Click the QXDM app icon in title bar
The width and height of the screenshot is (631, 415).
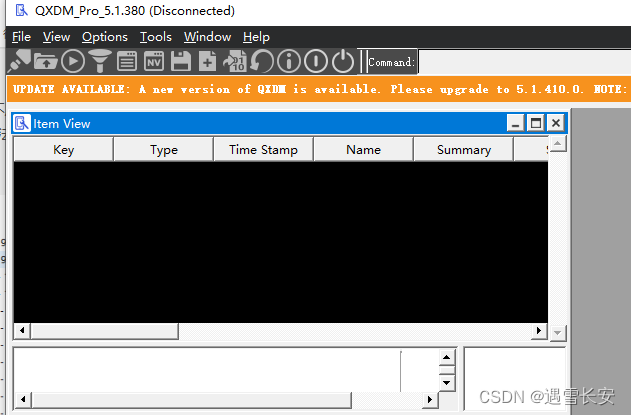coord(22,10)
